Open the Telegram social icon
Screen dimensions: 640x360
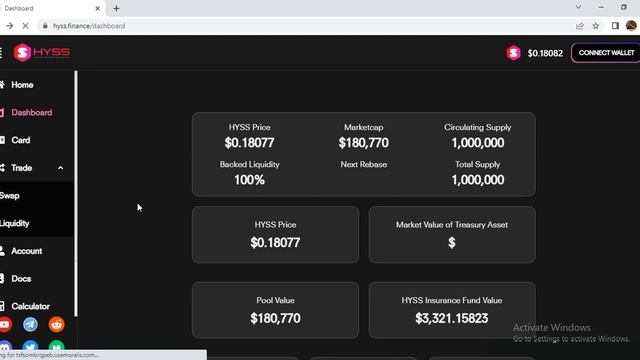tap(30, 325)
